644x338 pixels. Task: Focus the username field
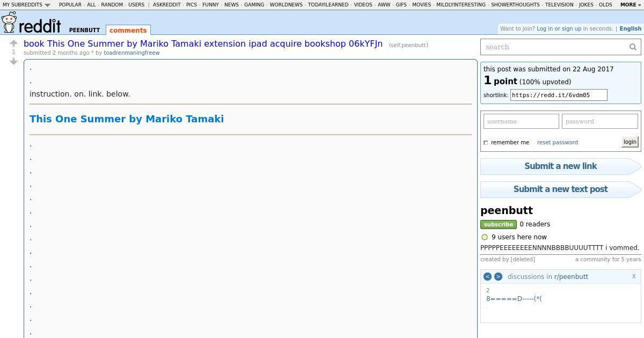point(521,121)
